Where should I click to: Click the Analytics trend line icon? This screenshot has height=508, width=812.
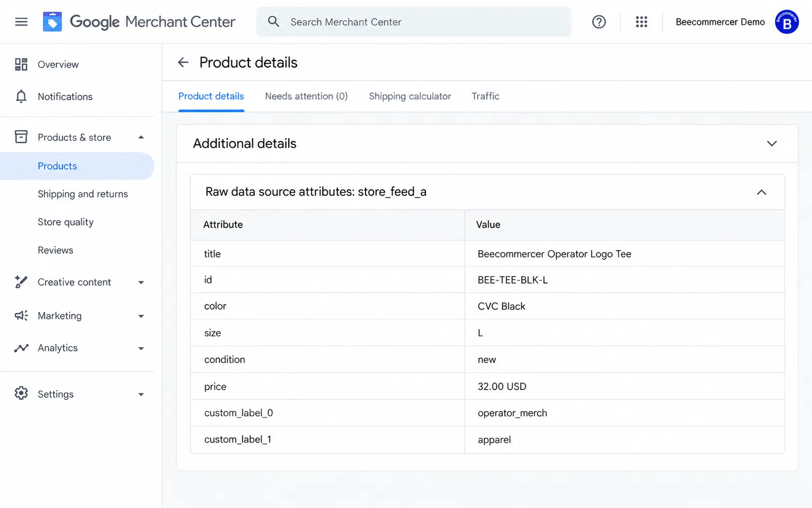point(21,348)
